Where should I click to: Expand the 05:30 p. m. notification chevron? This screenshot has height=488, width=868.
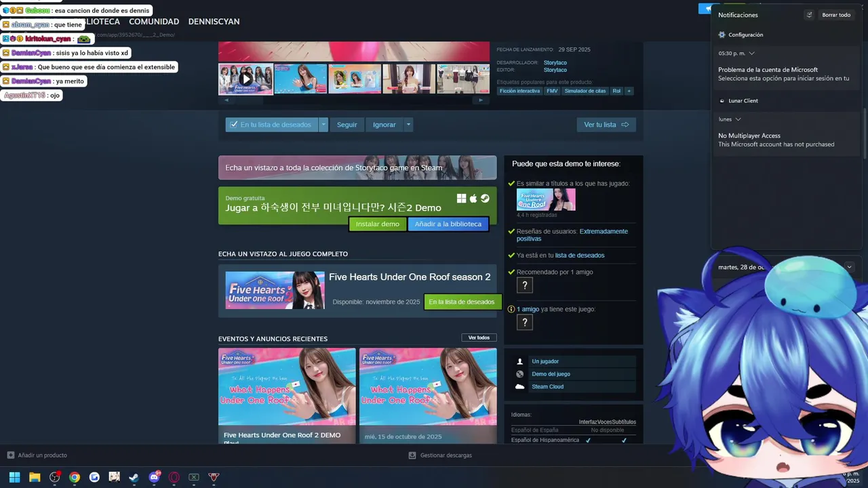click(x=751, y=53)
